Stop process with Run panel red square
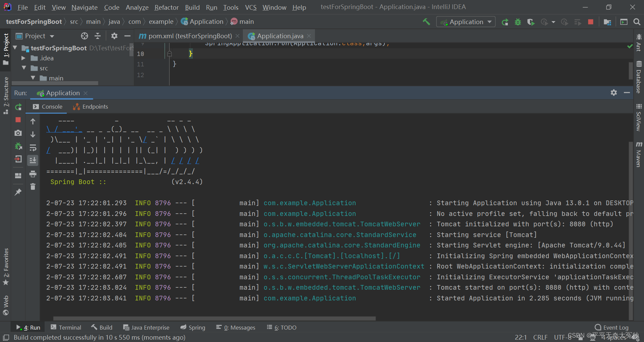644x342 pixels. (x=18, y=120)
